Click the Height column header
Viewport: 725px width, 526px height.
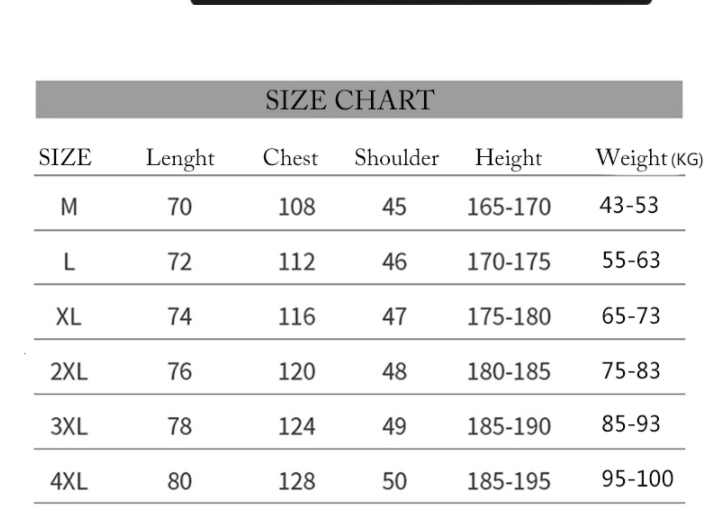508,158
